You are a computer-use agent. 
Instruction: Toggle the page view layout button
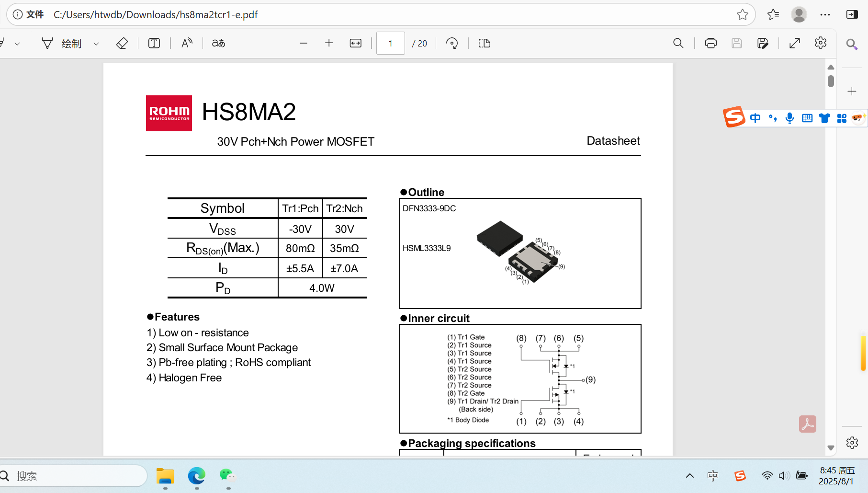tap(485, 44)
